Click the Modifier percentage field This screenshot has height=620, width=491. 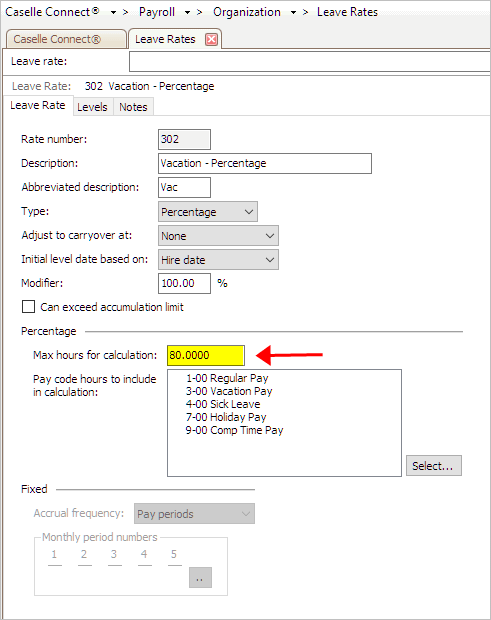tap(184, 284)
